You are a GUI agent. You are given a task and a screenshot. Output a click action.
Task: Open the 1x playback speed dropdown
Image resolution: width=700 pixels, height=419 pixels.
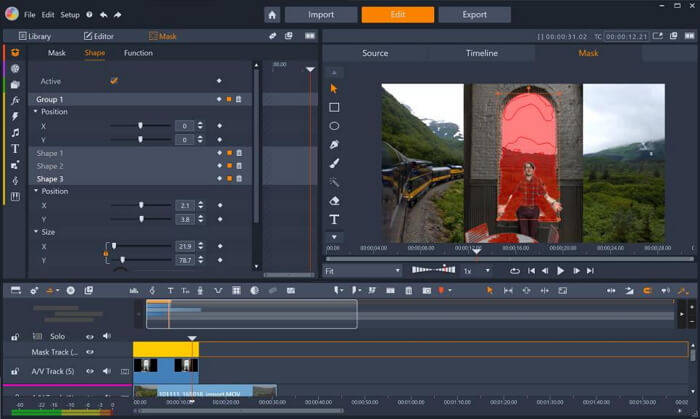474,270
